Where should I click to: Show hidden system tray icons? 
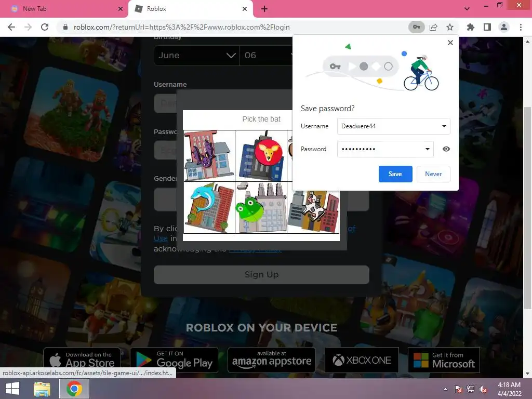tap(445, 389)
